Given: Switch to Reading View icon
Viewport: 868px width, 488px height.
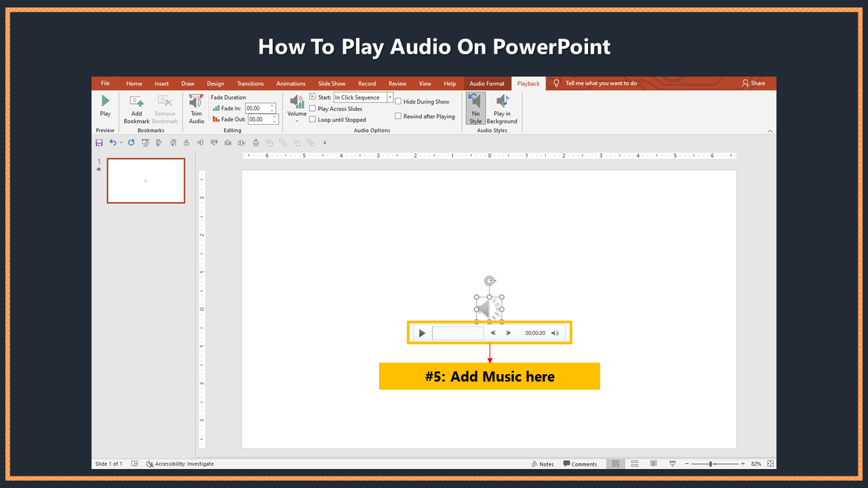Looking at the screenshot, I should (x=653, y=464).
